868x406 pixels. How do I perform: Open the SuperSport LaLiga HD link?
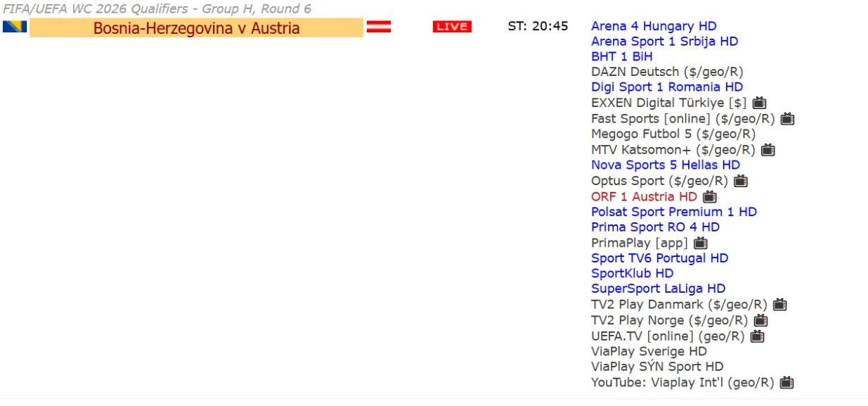pyautogui.click(x=658, y=288)
